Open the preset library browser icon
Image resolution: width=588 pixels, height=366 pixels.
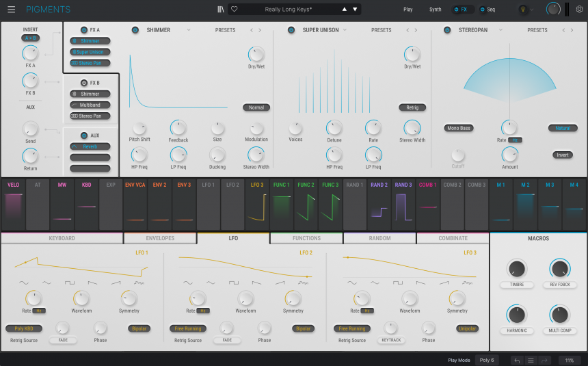[220, 10]
